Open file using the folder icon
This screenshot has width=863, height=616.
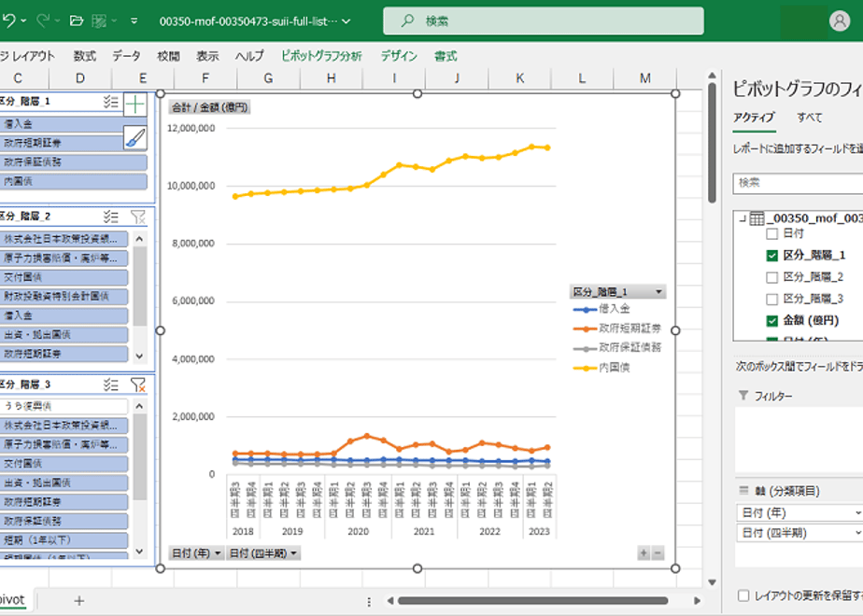[77, 21]
